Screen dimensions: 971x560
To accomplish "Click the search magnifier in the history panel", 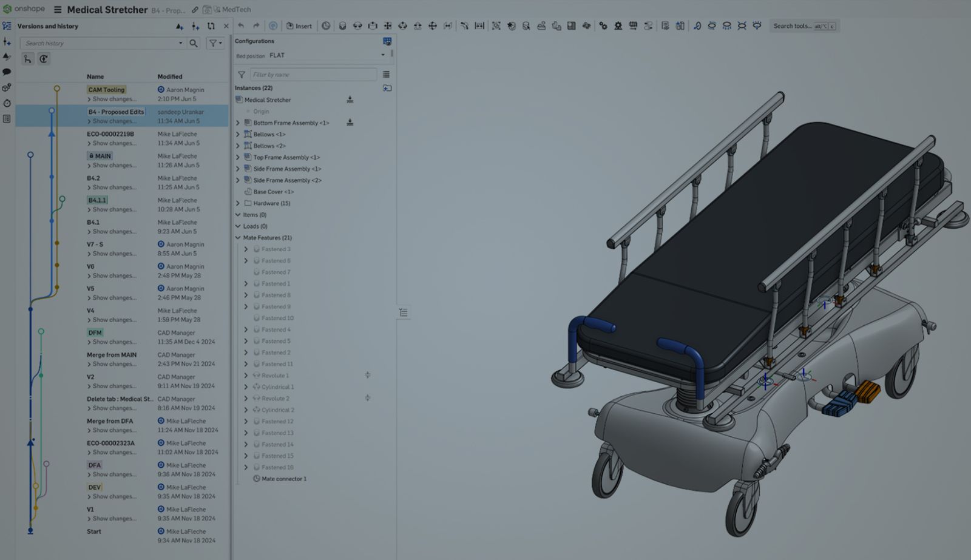I will 194,43.
